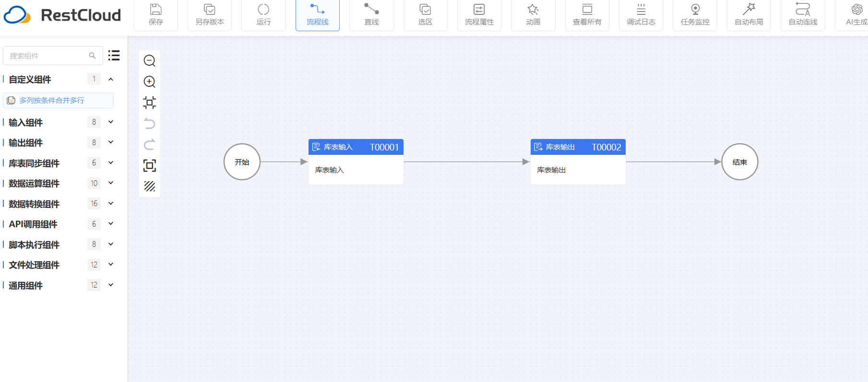
Task: Click the undo arrow on canvas toolbar
Action: [x=149, y=124]
